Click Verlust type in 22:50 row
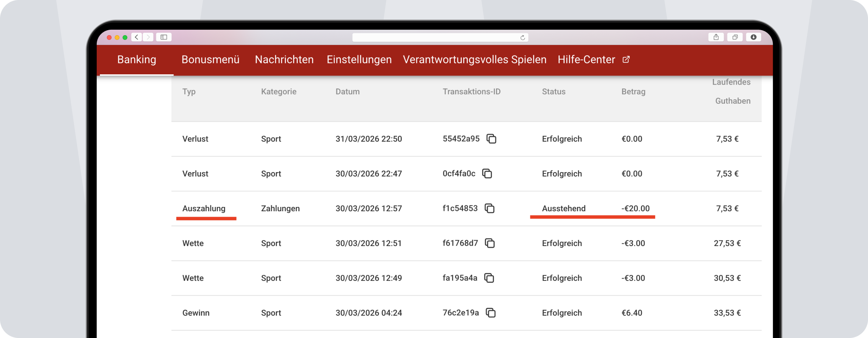The height and width of the screenshot is (338, 868). coord(195,139)
